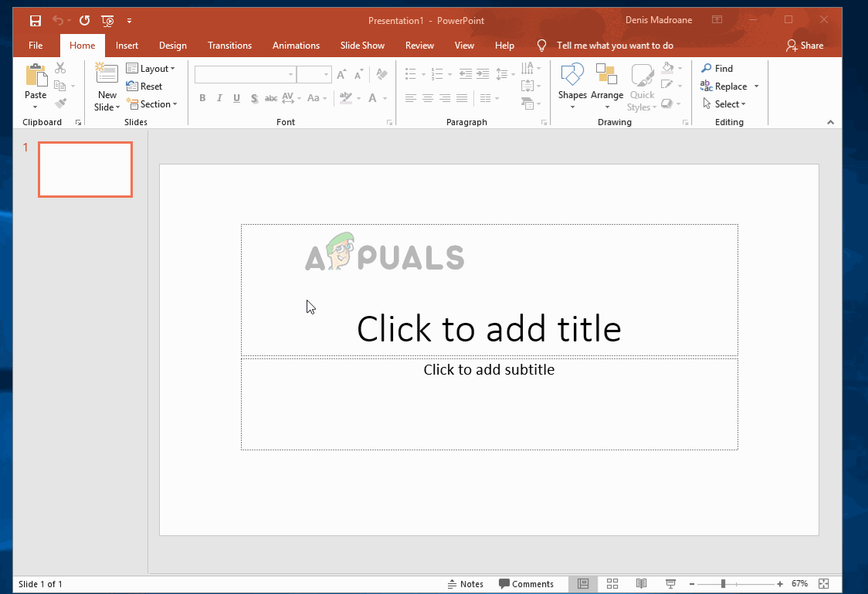Toggle Normal view in status bar
Viewport: 868px width, 594px height.
583,584
